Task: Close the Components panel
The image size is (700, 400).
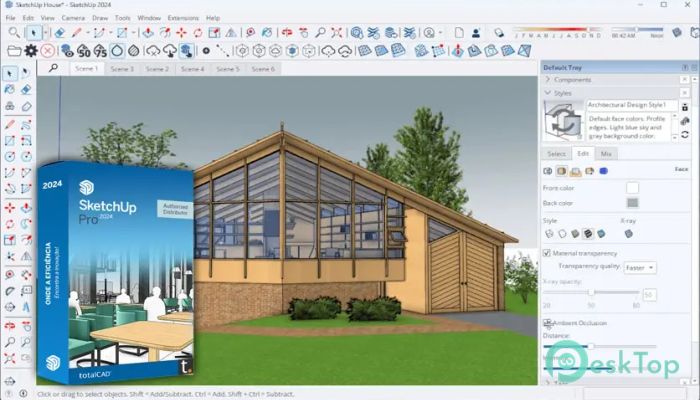Action: pos(684,79)
